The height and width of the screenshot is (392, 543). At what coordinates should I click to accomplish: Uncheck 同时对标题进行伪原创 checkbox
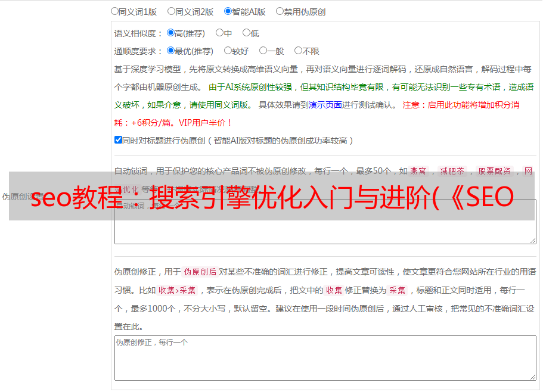point(118,140)
